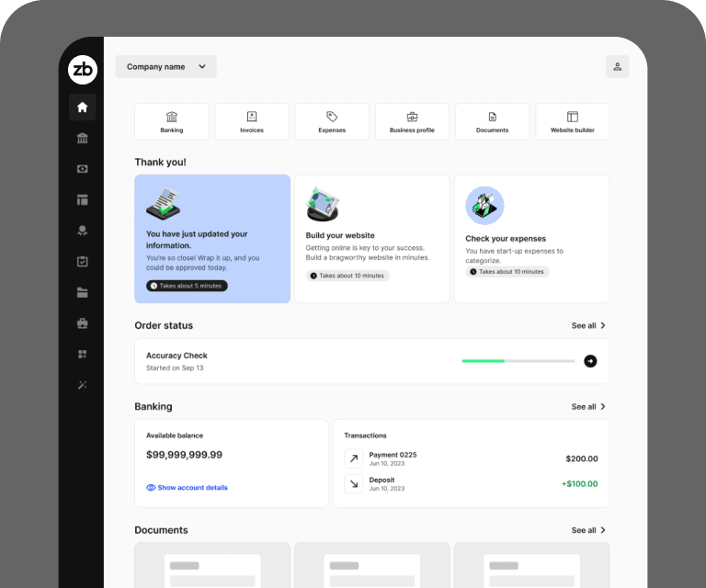Click the incoming arrow icon for Deposit

pos(354,483)
